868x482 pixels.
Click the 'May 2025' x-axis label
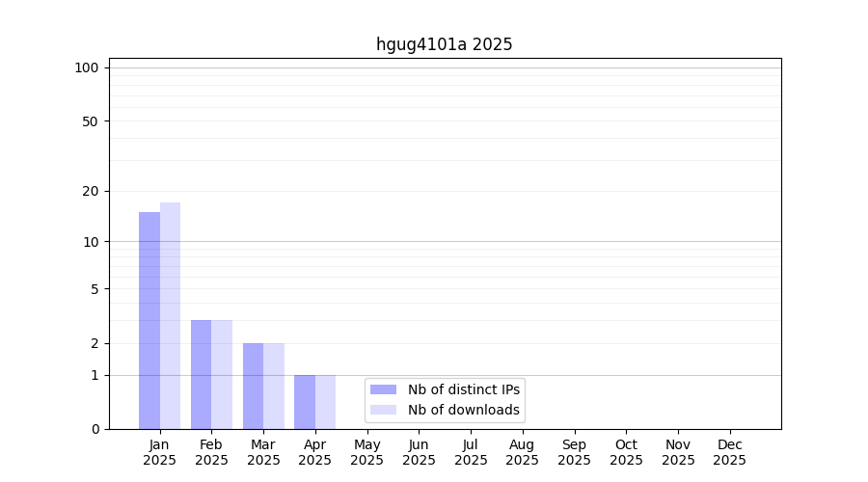pyautogui.click(x=366, y=452)
